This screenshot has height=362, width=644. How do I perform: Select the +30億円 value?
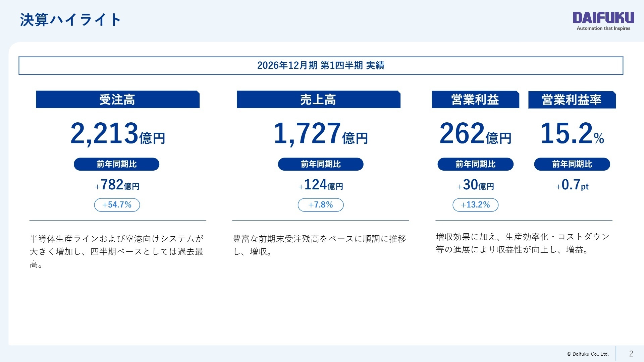(x=476, y=185)
